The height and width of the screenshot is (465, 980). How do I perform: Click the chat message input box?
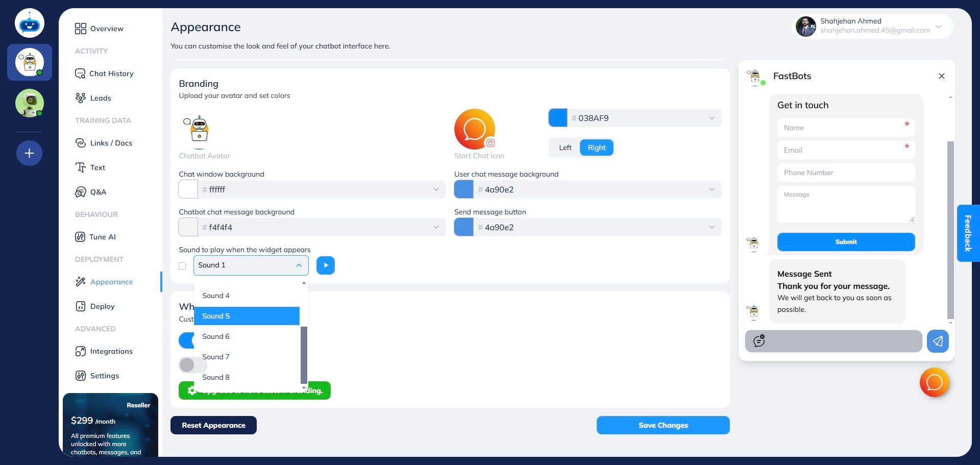[834, 341]
